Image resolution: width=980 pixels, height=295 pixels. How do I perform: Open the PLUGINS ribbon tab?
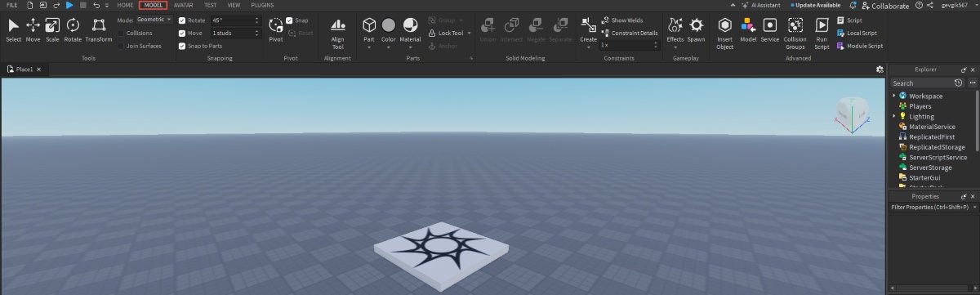(x=262, y=5)
